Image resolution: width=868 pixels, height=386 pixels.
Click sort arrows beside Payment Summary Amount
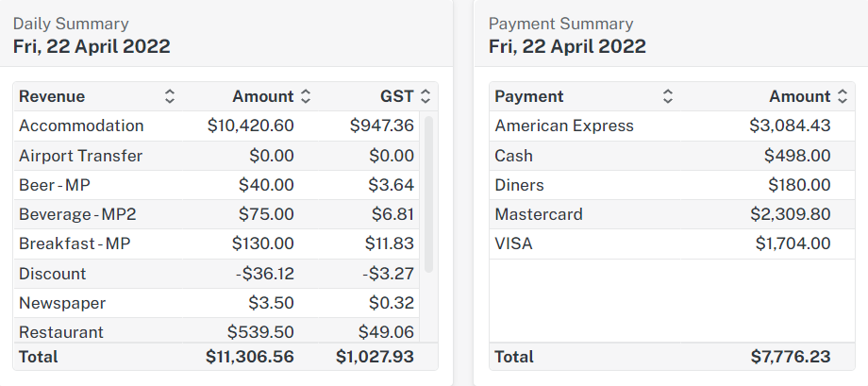pos(843,96)
